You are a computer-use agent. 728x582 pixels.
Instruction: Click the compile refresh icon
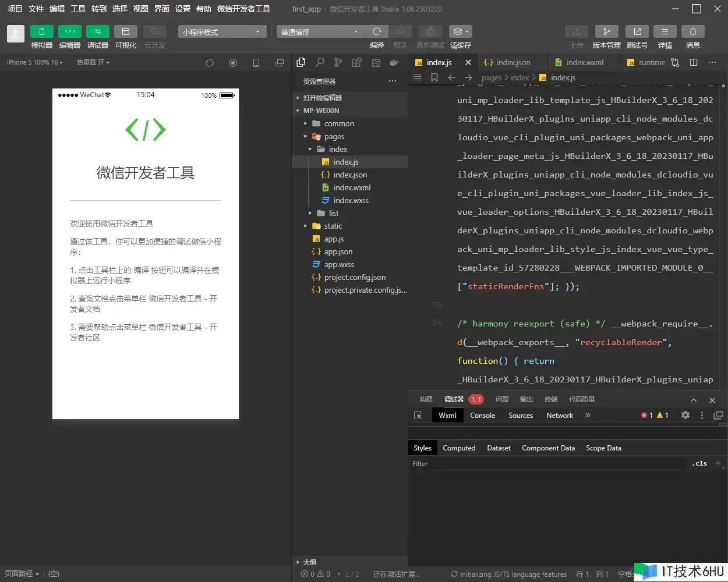point(377,31)
